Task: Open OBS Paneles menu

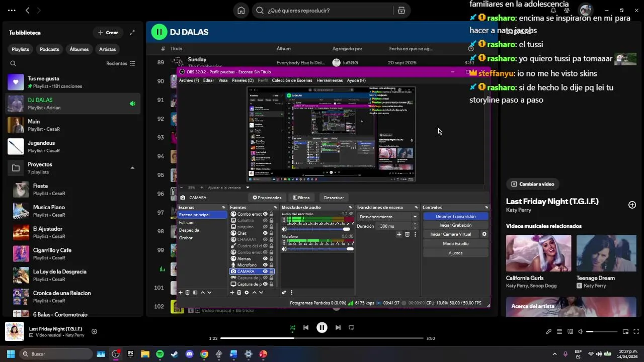Action: click(x=243, y=80)
